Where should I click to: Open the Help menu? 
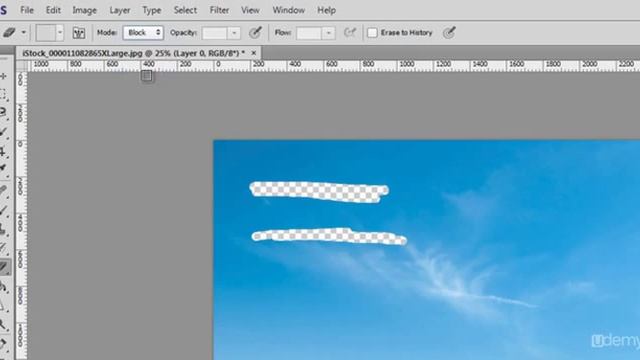pos(327,10)
